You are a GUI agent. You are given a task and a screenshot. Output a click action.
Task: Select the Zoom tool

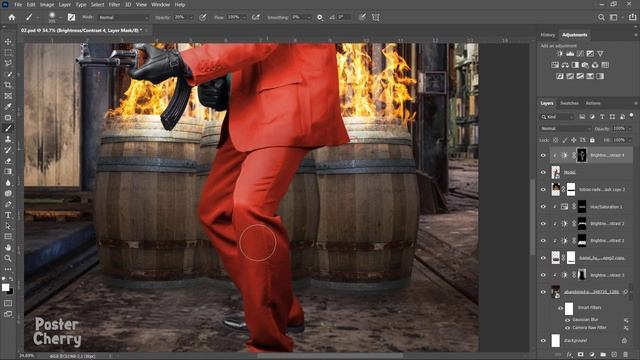click(8, 258)
